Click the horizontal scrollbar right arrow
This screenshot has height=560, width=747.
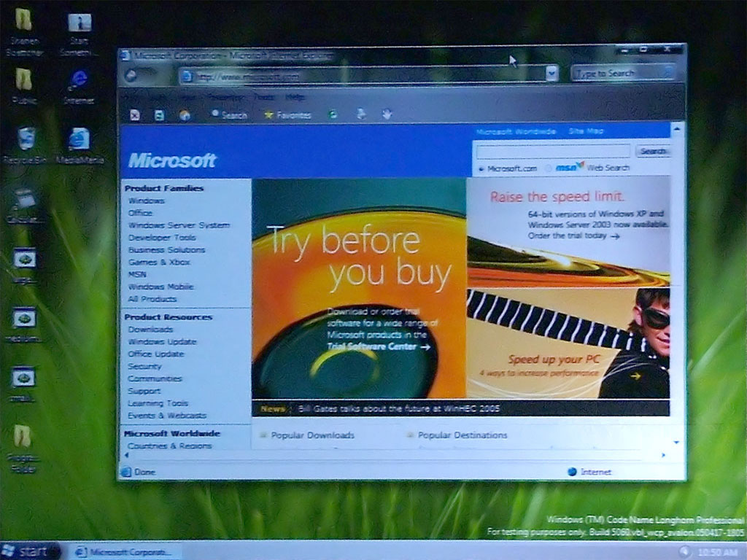(663, 455)
